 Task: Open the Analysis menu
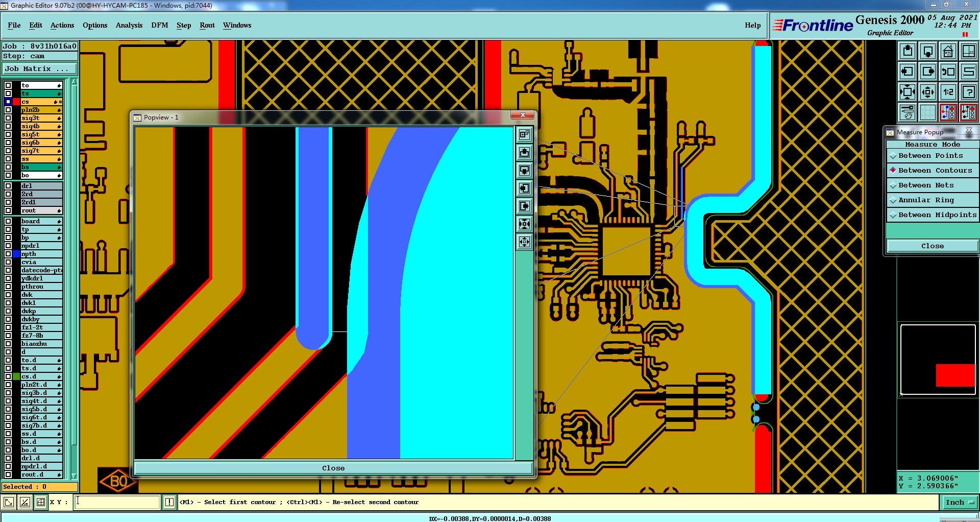tap(129, 25)
